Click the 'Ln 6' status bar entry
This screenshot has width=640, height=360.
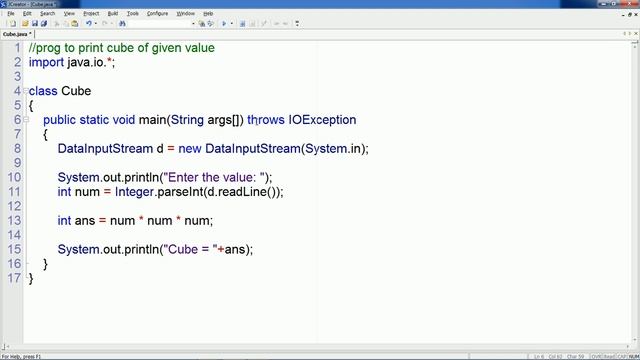[x=538, y=357]
